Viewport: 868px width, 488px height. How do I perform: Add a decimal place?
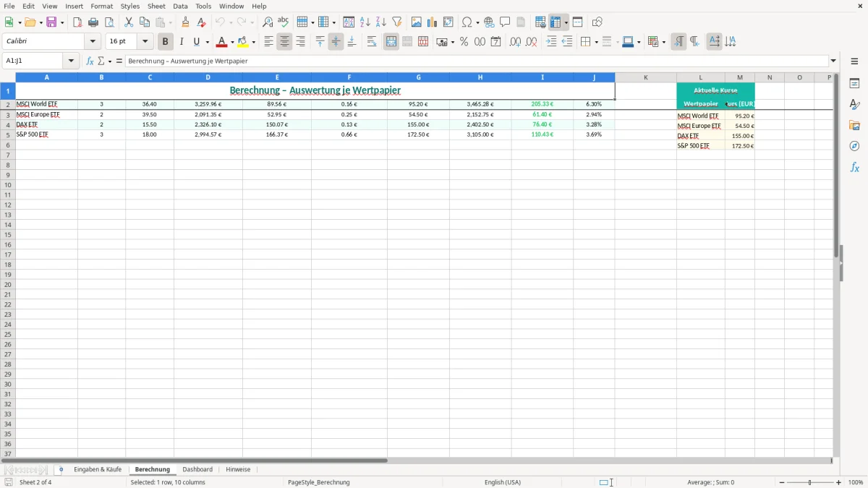515,42
